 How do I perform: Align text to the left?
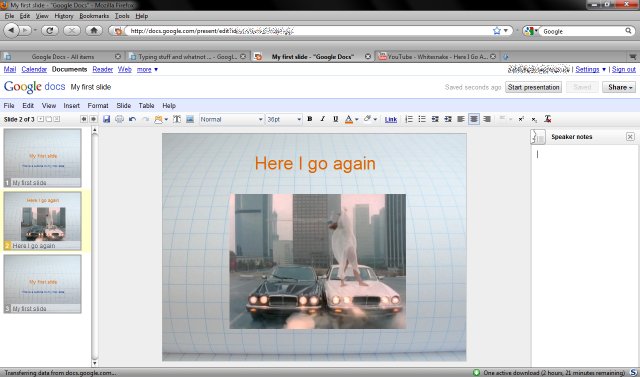point(461,119)
